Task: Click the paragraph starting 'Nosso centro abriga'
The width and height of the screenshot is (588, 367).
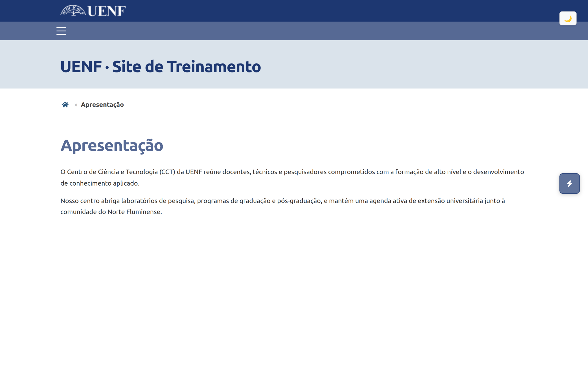Action: pos(283,206)
